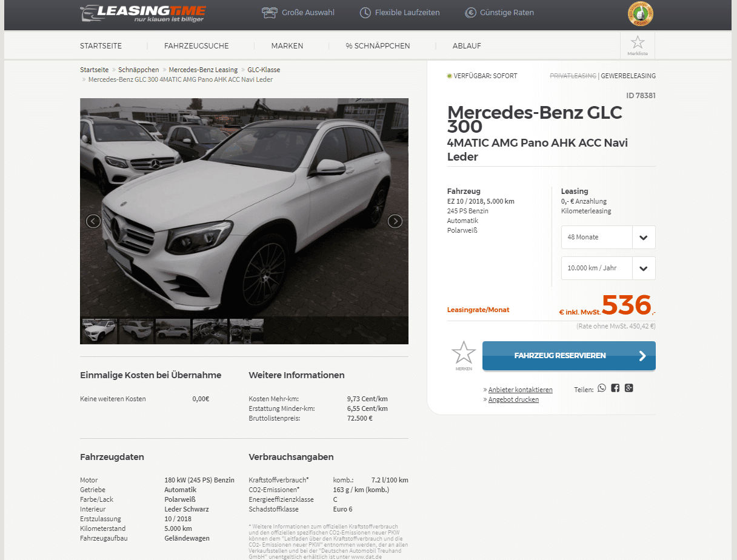Click Fahrzeug reservieren button

(569, 356)
